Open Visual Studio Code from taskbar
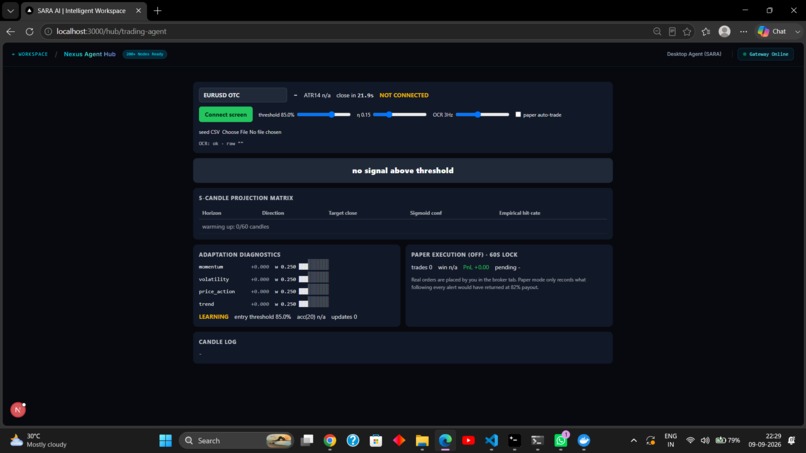This screenshot has width=806, height=453. coord(491,440)
